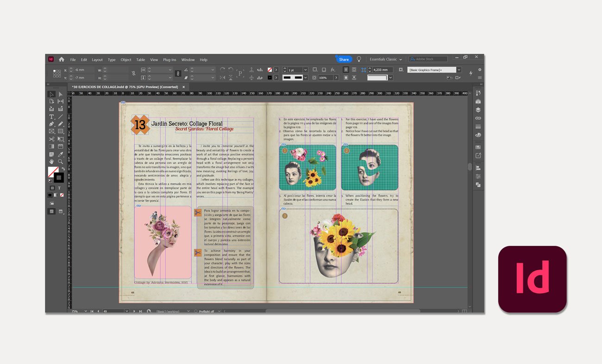Select the 30 EJERCICIOS DE COLLAGE document tab
Viewport: 602px width, 364px height.
coord(125,86)
